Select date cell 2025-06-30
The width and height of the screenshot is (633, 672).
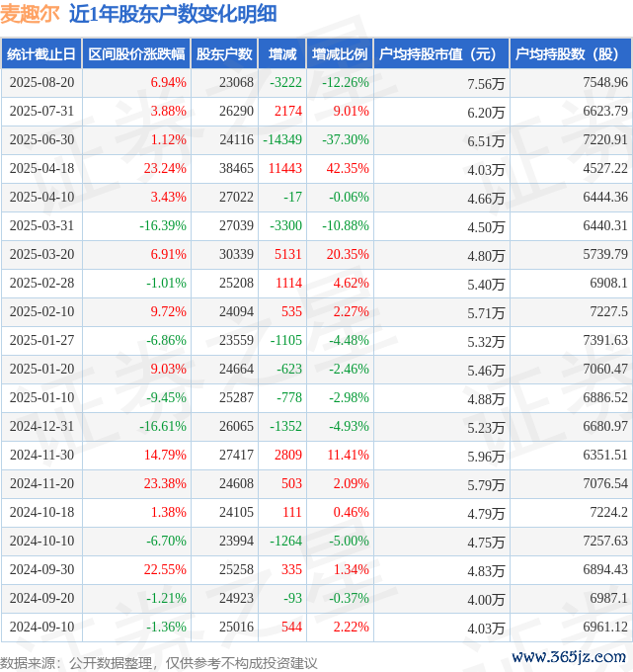[x=42, y=139]
